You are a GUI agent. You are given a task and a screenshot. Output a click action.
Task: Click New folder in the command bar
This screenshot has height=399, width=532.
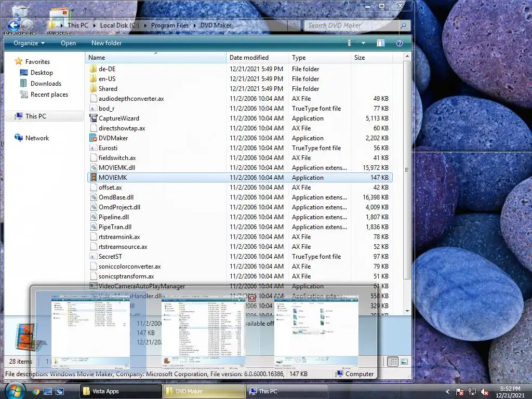pyautogui.click(x=107, y=43)
